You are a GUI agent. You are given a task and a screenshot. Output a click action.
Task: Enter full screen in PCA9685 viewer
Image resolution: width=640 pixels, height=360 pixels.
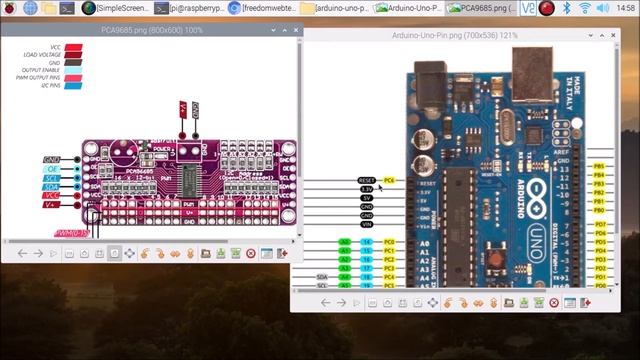(129, 253)
